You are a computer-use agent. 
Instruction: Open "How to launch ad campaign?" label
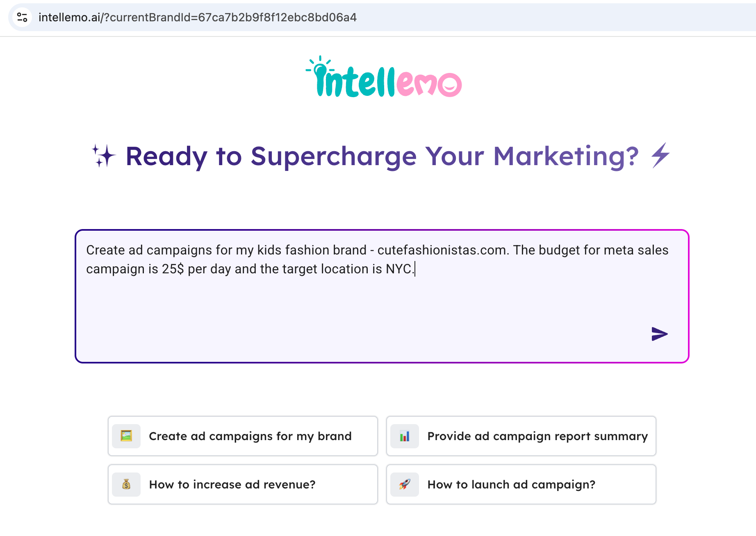(x=511, y=484)
